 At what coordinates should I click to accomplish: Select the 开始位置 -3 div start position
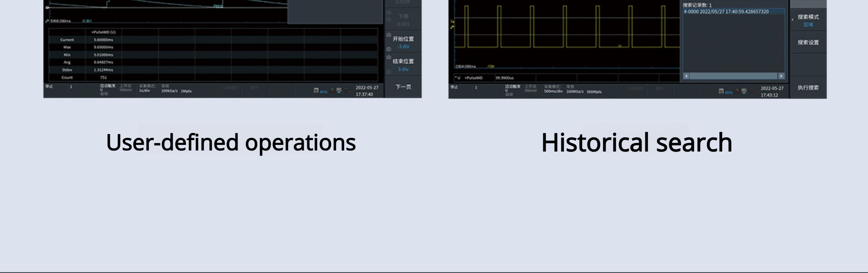pyautogui.click(x=403, y=43)
